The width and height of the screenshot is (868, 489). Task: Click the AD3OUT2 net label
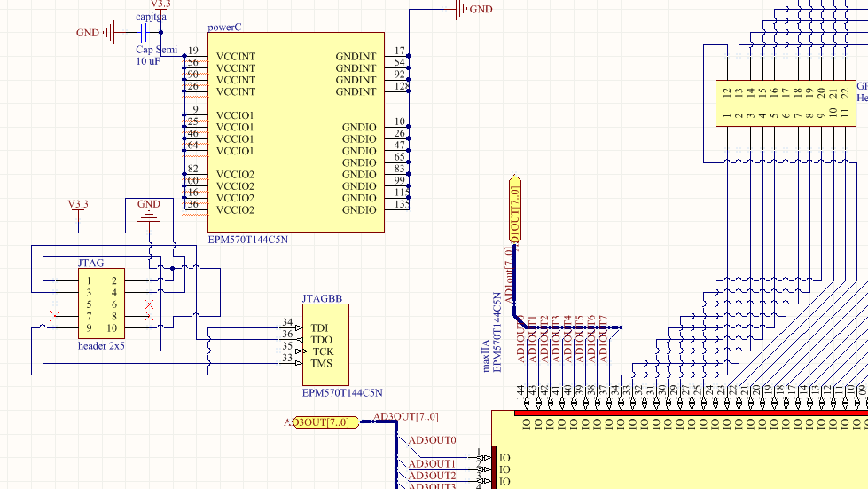tap(433, 476)
